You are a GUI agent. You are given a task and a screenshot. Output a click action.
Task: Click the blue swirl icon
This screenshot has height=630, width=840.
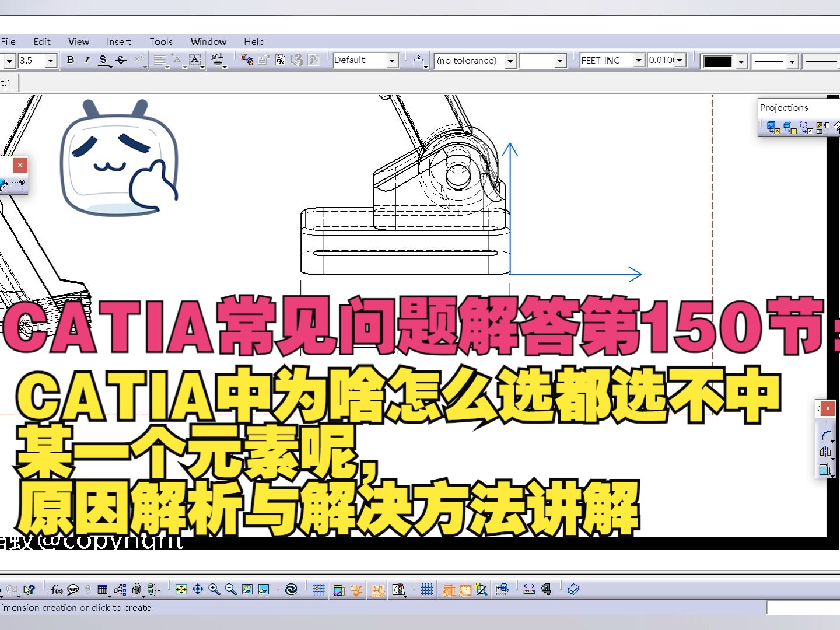pos(291,589)
